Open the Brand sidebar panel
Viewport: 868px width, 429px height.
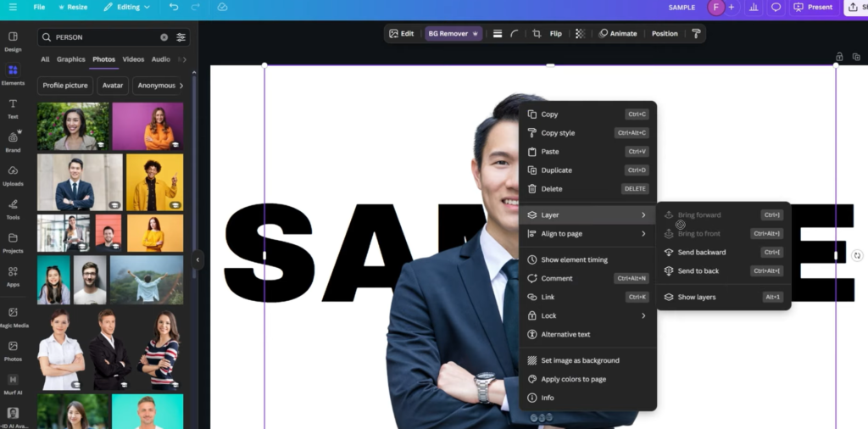pos(13,142)
